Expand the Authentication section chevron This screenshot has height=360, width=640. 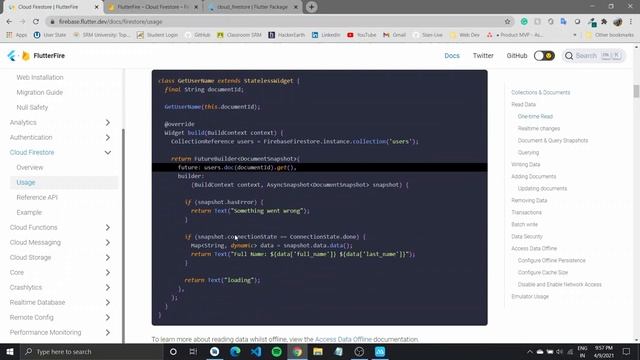pos(108,138)
